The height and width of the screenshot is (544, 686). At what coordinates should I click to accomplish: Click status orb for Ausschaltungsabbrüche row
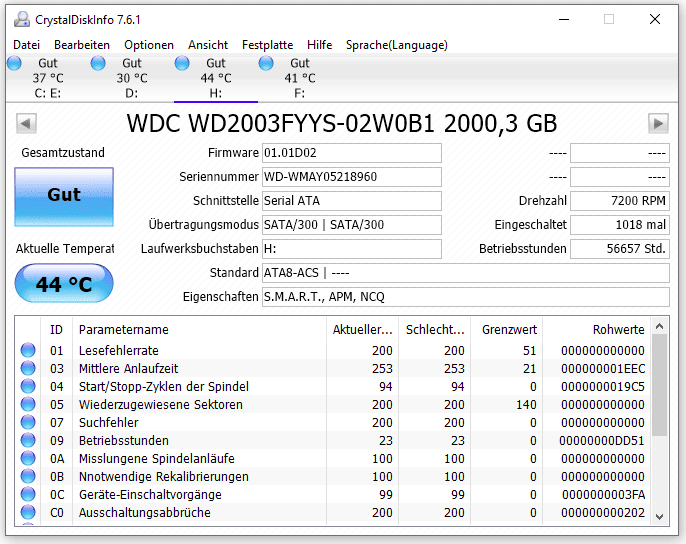(28, 512)
